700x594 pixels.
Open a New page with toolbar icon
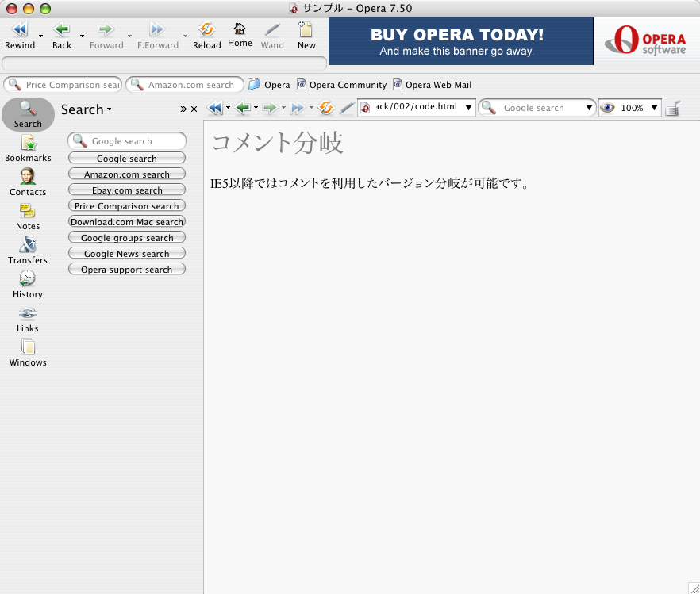click(x=306, y=31)
